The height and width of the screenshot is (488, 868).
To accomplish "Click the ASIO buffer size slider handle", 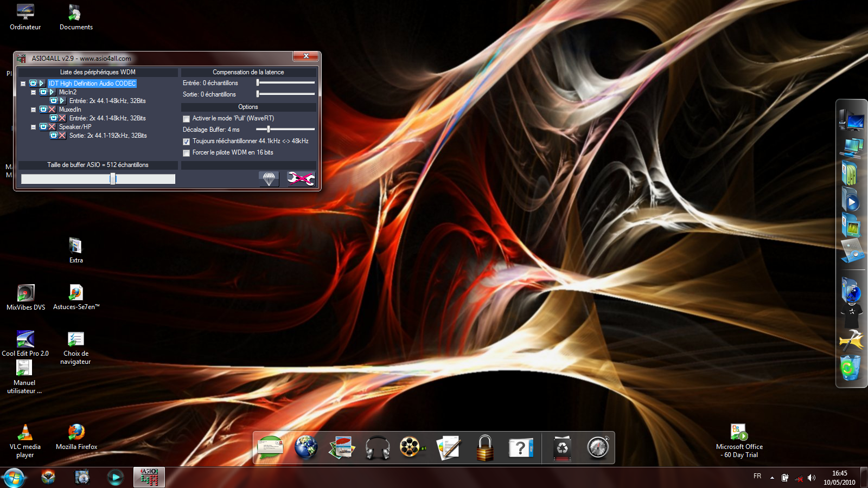I will [113, 179].
